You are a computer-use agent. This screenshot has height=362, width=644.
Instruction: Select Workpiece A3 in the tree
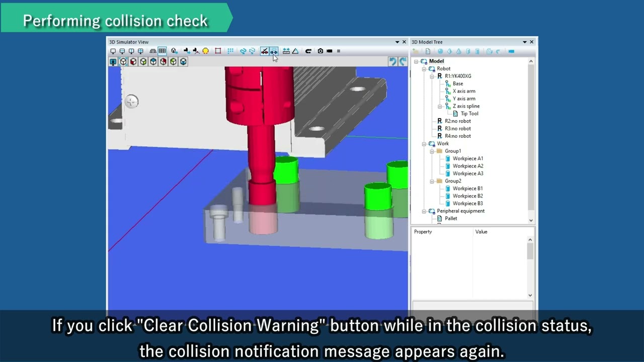coord(468,173)
